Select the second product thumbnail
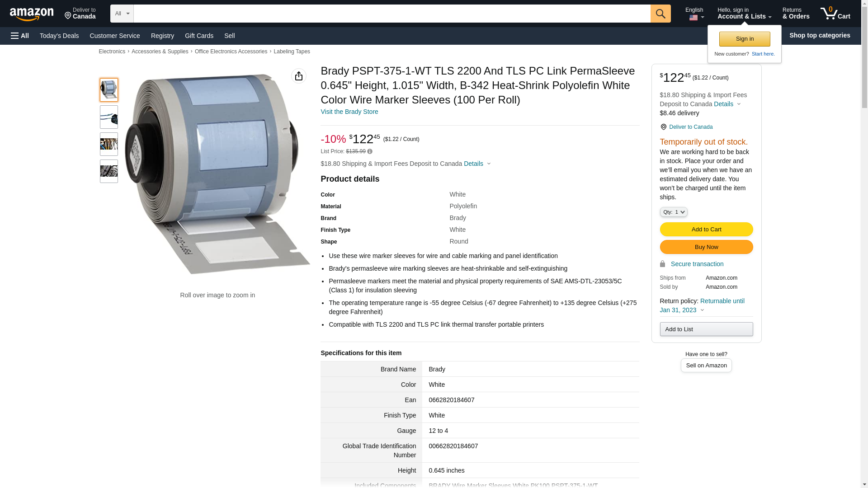This screenshot has width=868, height=488. click(108, 117)
